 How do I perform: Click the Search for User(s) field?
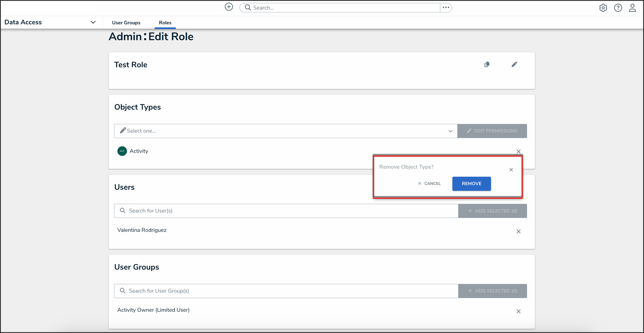pos(286,211)
